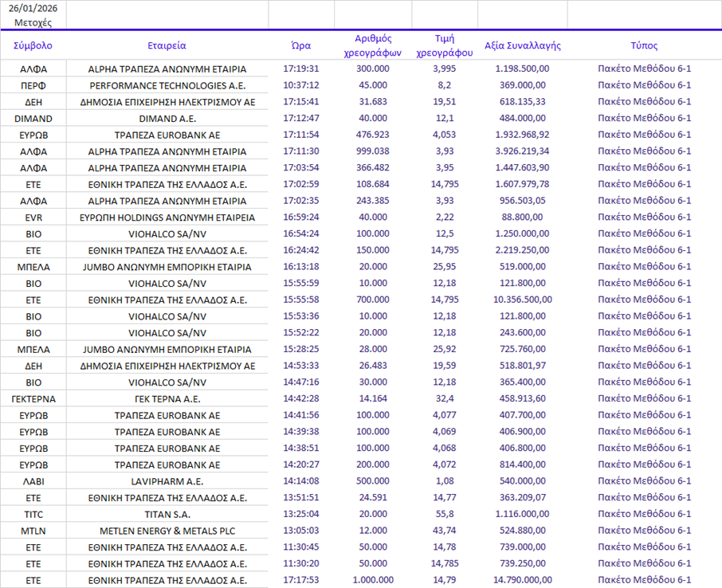This screenshot has width=722, height=588.
Task: Click the Μετοχές label cell
Action: point(33,22)
